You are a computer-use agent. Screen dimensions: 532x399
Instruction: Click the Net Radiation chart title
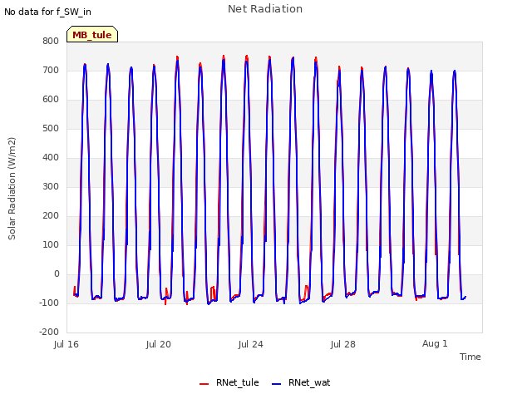click(265, 9)
